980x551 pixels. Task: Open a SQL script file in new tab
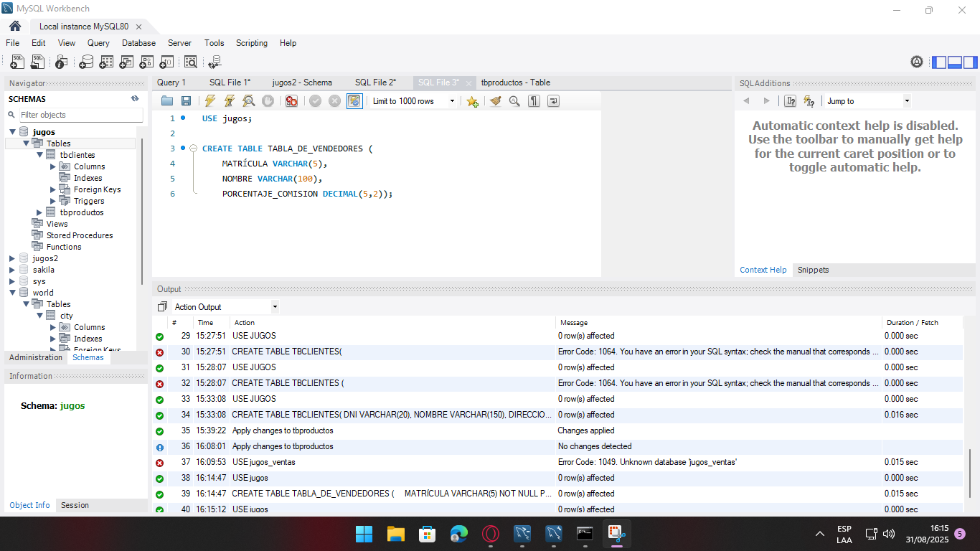click(x=38, y=62)
